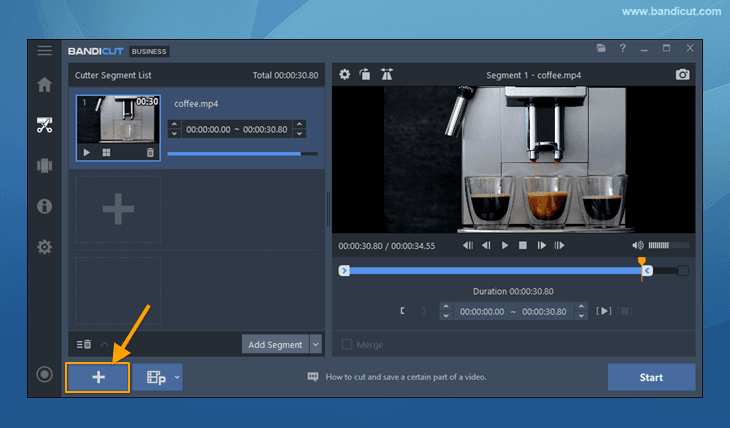Step back one frame

(x=487, y=245)
